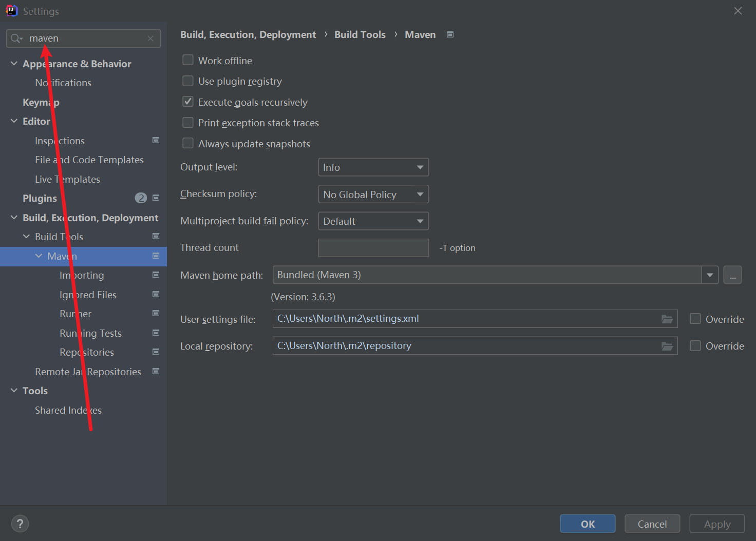Clear the maven search text with the X icon
The width and height of the screenshot is (756, 541).
click(x=150, y=38)
